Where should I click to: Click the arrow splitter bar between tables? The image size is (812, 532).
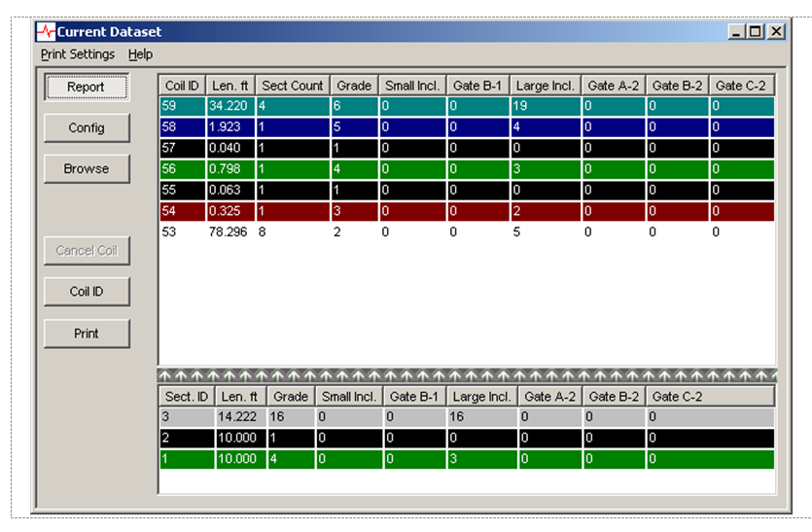[467, 375]
